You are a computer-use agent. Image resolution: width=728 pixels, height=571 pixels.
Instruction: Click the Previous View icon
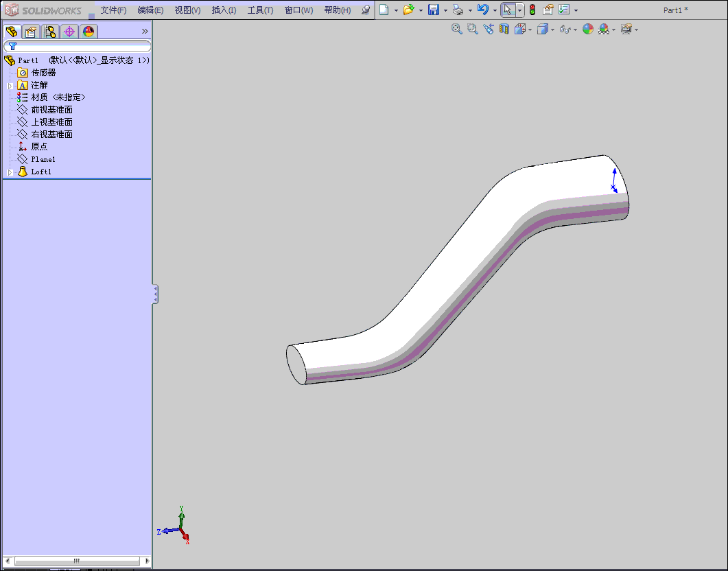click(489, 30)
